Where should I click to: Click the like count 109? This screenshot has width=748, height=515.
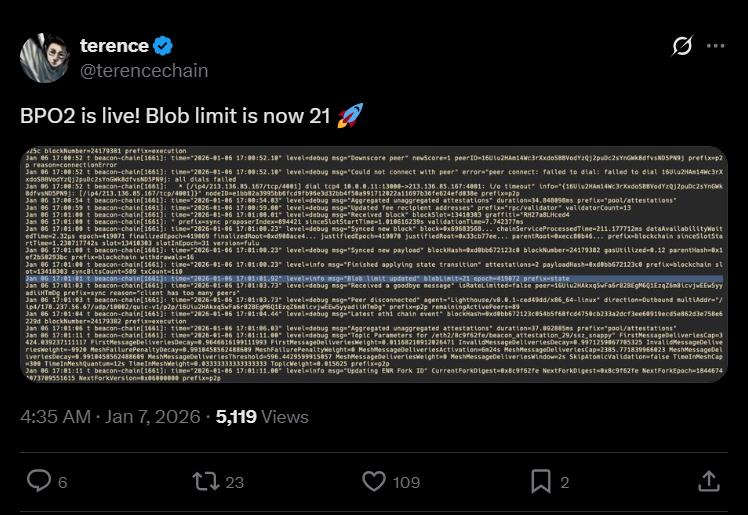406,483
